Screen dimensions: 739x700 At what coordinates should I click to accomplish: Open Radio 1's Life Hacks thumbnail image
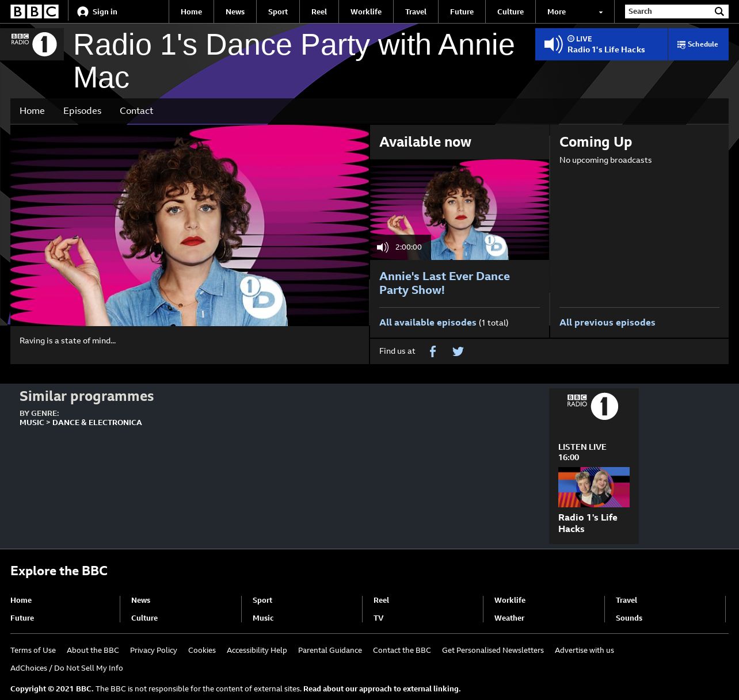click(594, 487)
